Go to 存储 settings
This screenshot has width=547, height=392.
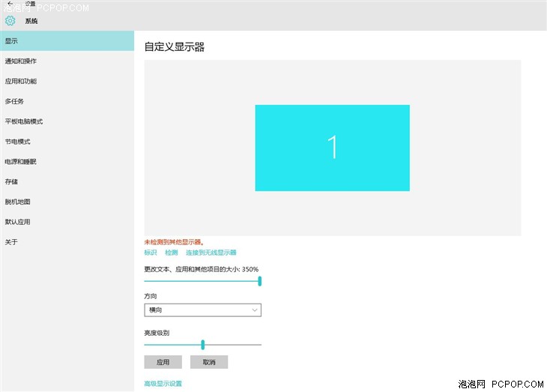coord(67,181)
